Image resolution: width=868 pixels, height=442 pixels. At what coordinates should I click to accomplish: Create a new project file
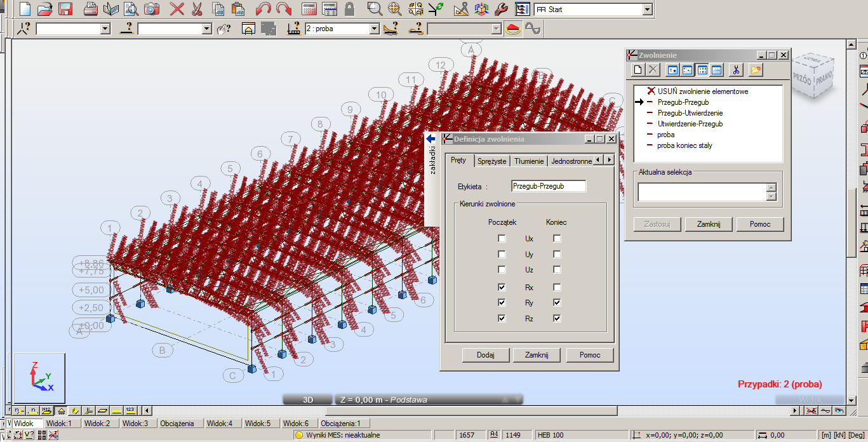tap(25, 9)
